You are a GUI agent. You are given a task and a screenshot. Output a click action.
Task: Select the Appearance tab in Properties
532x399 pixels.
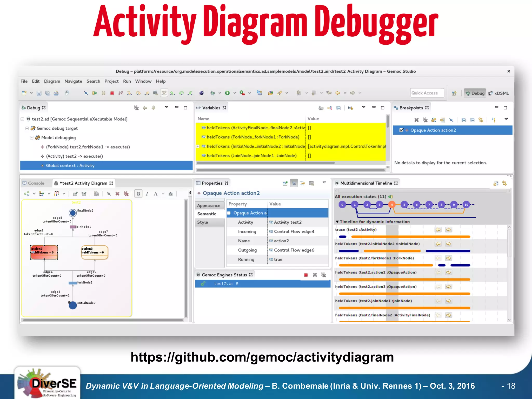click(209, 205)
